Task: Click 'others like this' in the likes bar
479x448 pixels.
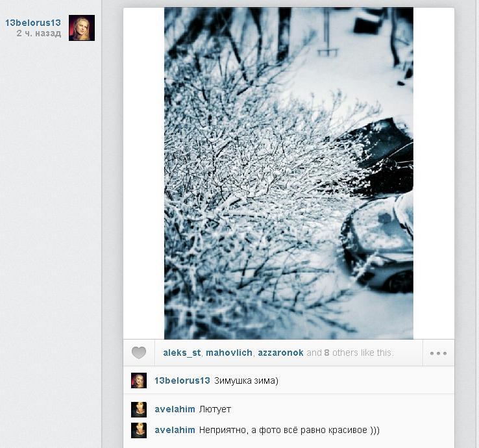Action: [x=363, y=353]
